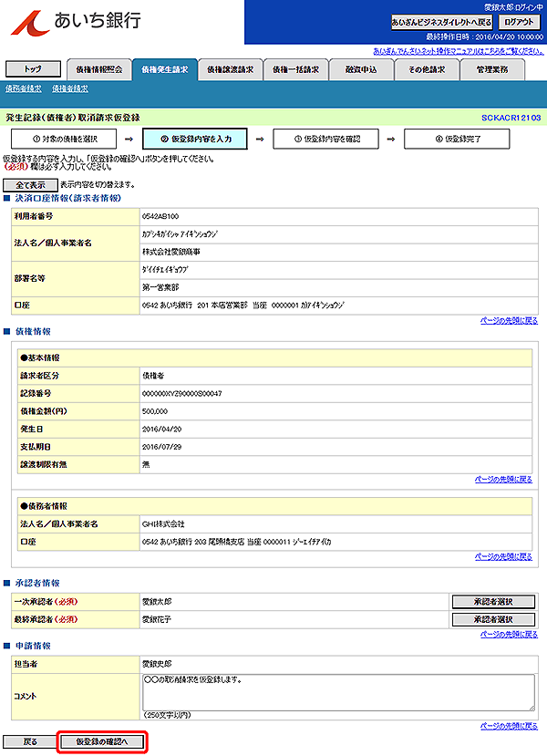Viewport: 547px width, 756px height.
Task: Return via あいぎんビジネスダイレクトへ戻る button
Action: [x=441, y=22]
